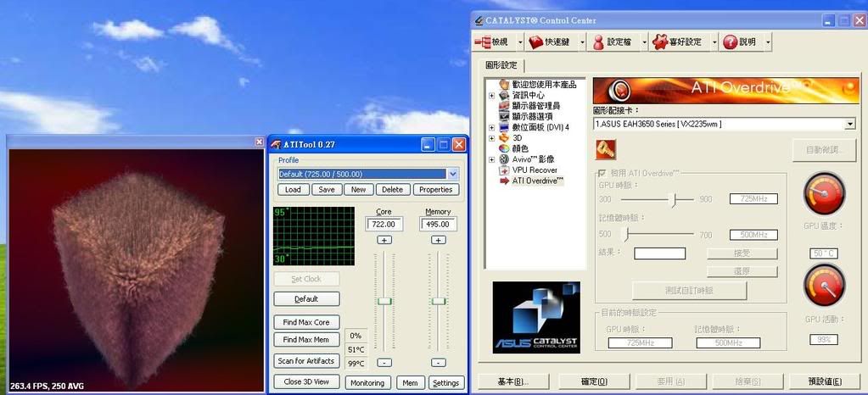Open the ASUS EAH3650 Series adapter dropdown
Screen dimensions: 868x395
pyautogui.click(x=849, y=124)
